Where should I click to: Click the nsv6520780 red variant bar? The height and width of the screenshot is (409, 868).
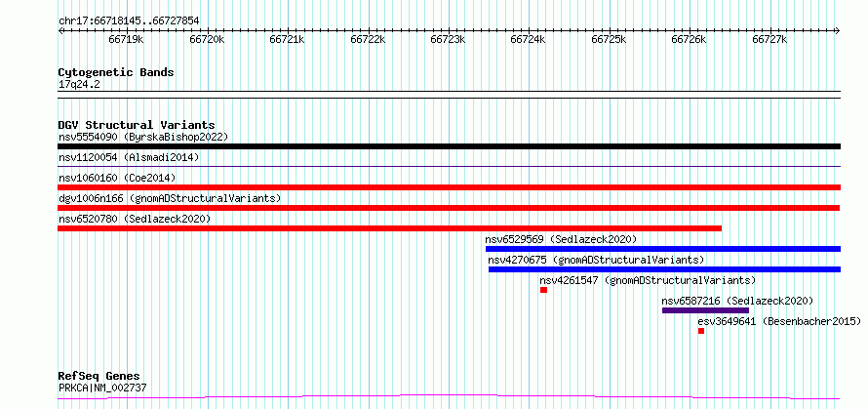(x=390, y=228)
